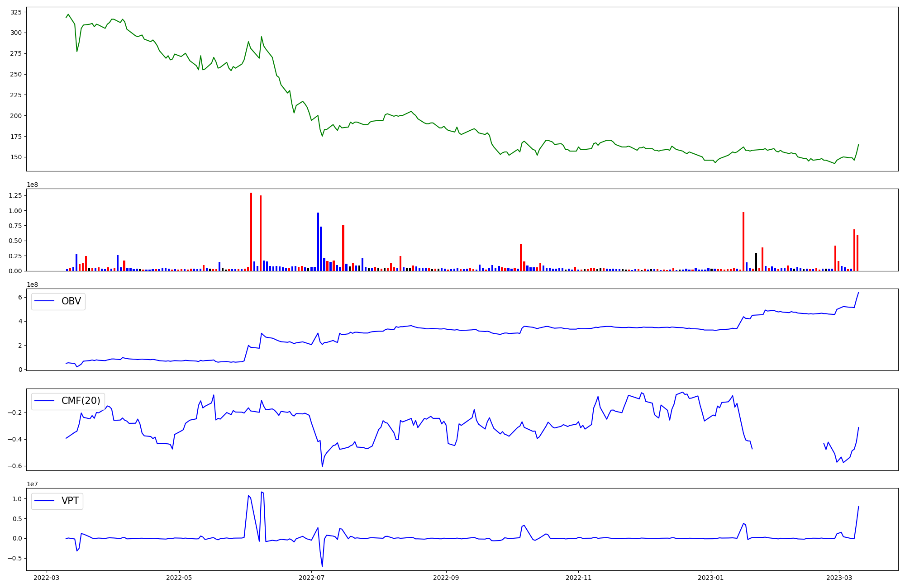905x588 pixels.
Task: Click the tallest red volume bar
Action: click(251, 232)
